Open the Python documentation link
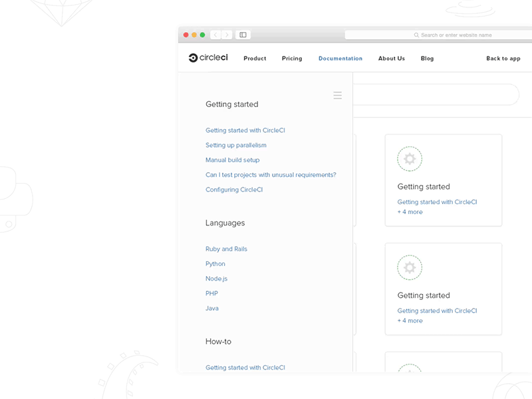The image size is (532, 399). (215, 263)
